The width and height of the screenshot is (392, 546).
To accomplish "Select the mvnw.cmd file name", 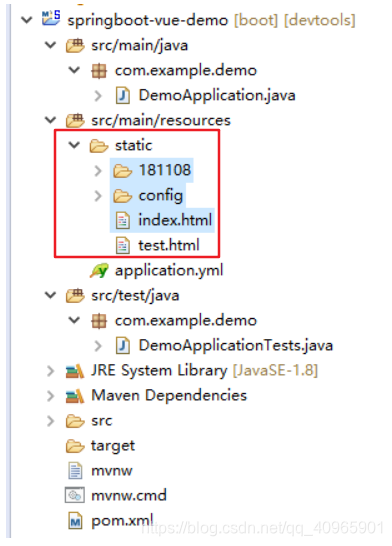I will coord(129,496).
